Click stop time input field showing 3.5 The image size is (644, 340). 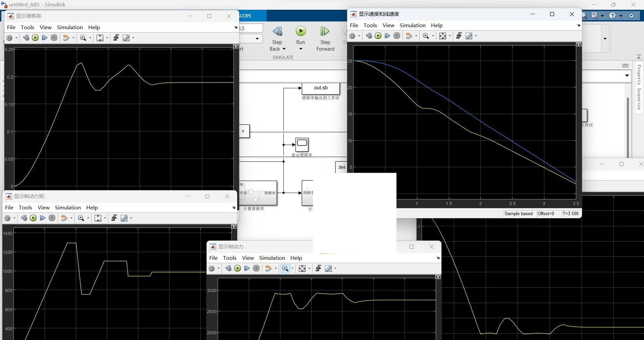point(251,28)
